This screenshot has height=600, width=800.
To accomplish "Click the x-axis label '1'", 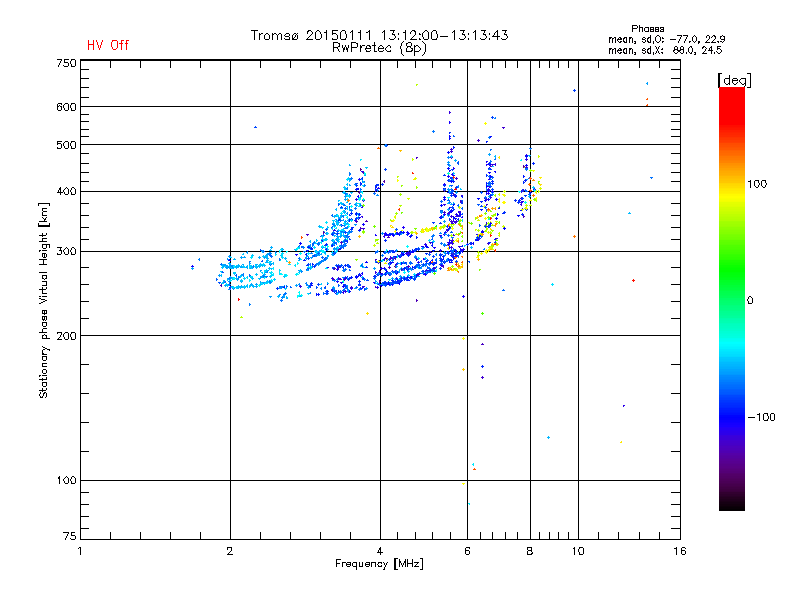I will pos(80,551).
